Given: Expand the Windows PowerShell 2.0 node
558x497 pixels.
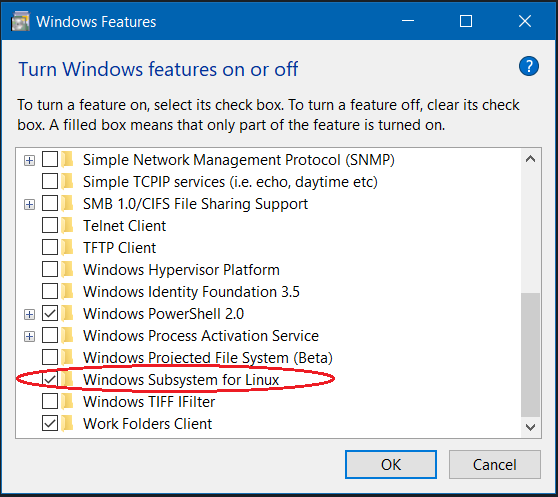Looking at the screenshot, I should click(30, 314).
